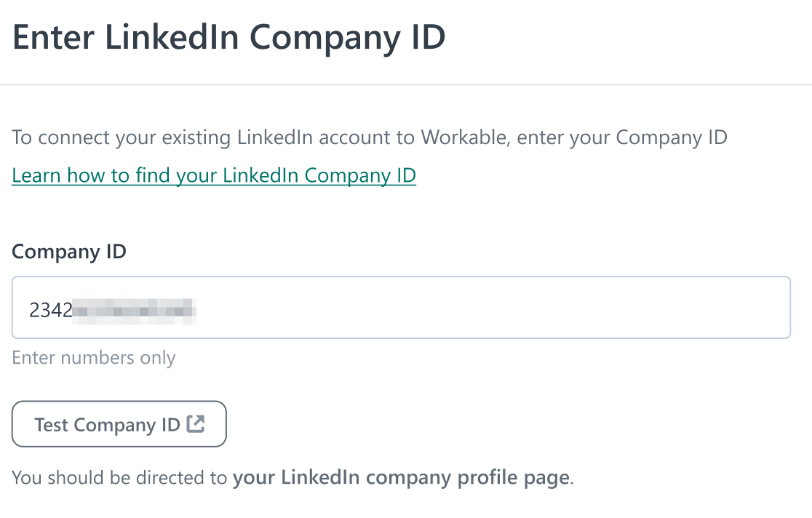Focus the Company ID input field
This screenshot has height=518, width=812.
coord(401,308)
